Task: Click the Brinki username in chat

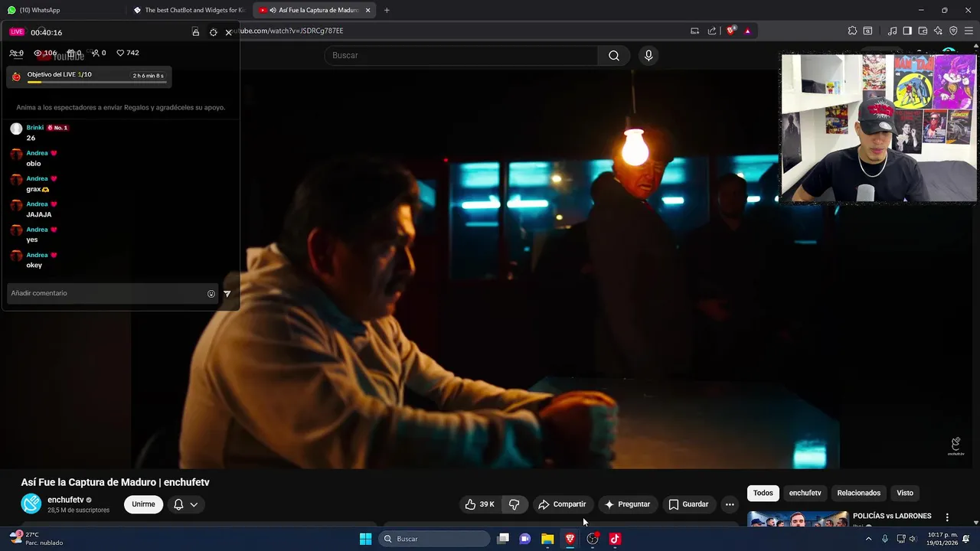Action: [x=35, y=128]
